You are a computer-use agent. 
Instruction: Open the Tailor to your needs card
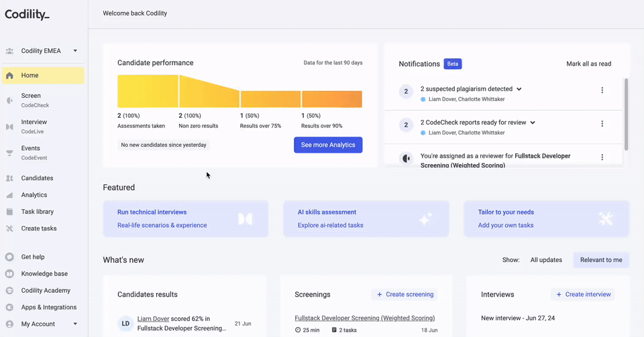[x=547, y=219]
